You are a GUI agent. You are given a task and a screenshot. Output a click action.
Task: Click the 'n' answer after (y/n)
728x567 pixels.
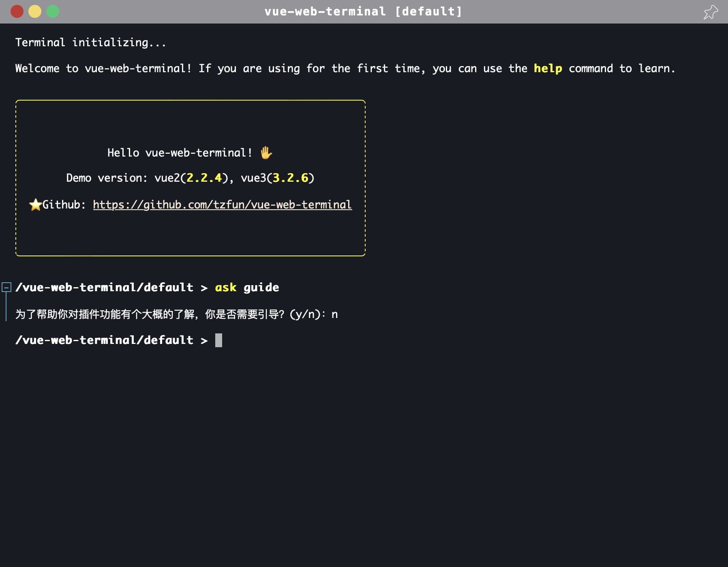click(334, 315)
